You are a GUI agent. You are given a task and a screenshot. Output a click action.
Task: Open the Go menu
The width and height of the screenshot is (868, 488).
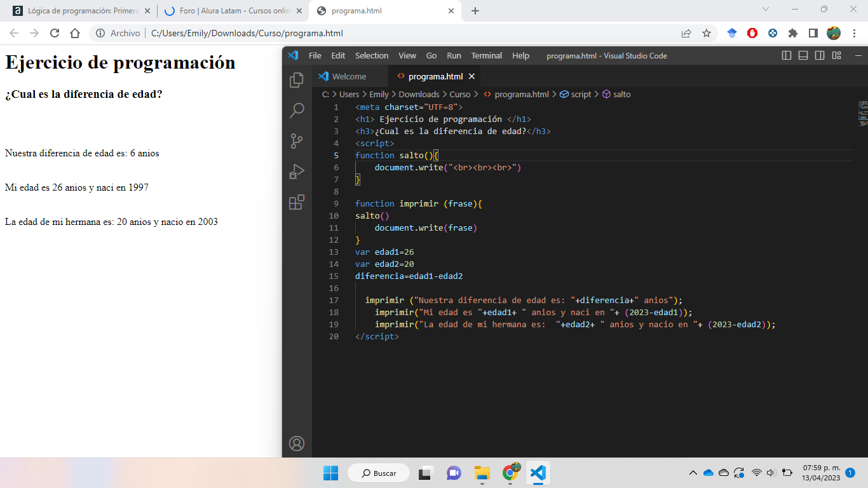(431, 55)
